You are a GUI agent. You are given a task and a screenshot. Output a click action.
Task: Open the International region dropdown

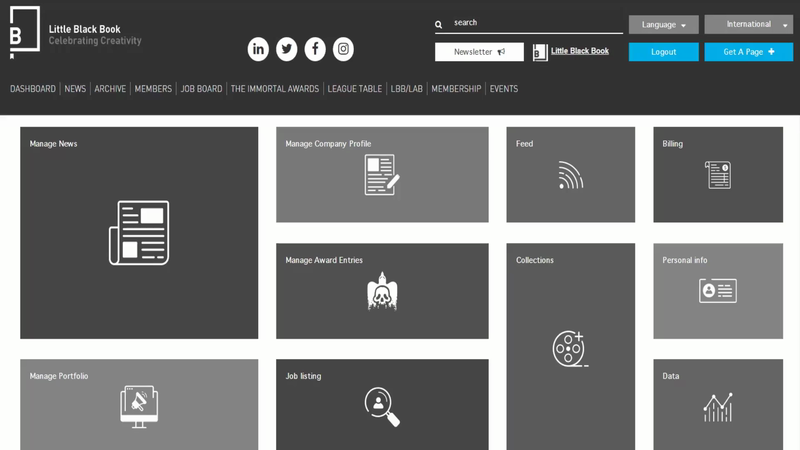point(748,24)
